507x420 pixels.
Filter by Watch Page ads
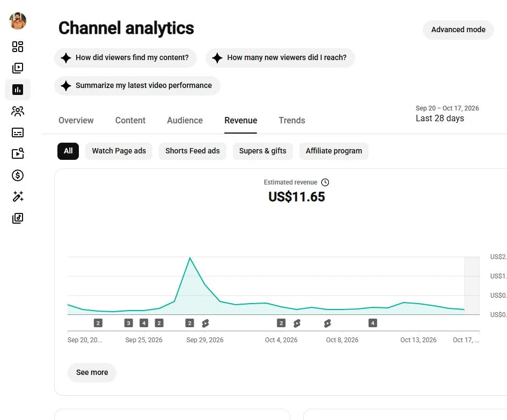119,151
